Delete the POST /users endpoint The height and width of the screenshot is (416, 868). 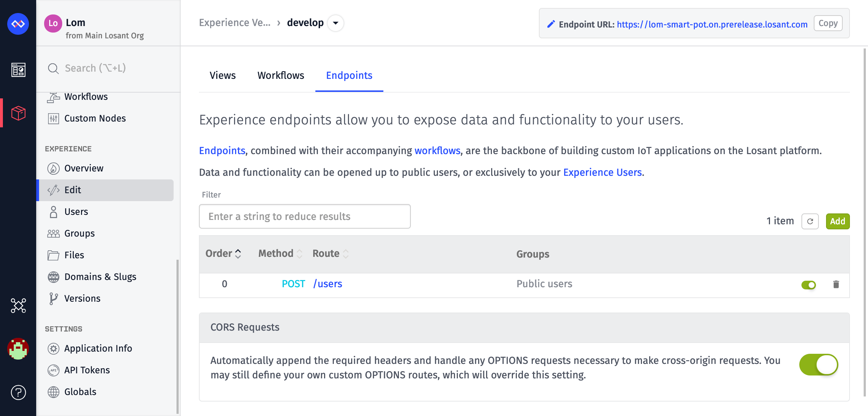pyautogui.click(x=836, y=285)
